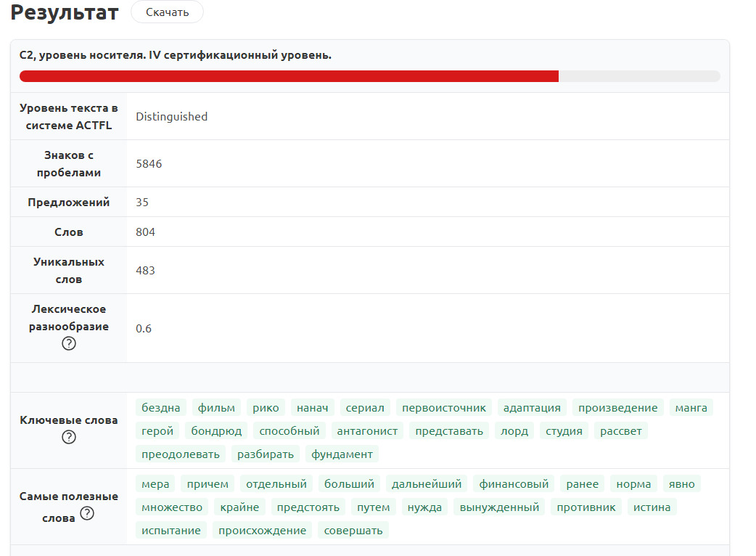
Task: Click the useful word tag совершать
Action: pyautogui.click(x=353, y=531)
